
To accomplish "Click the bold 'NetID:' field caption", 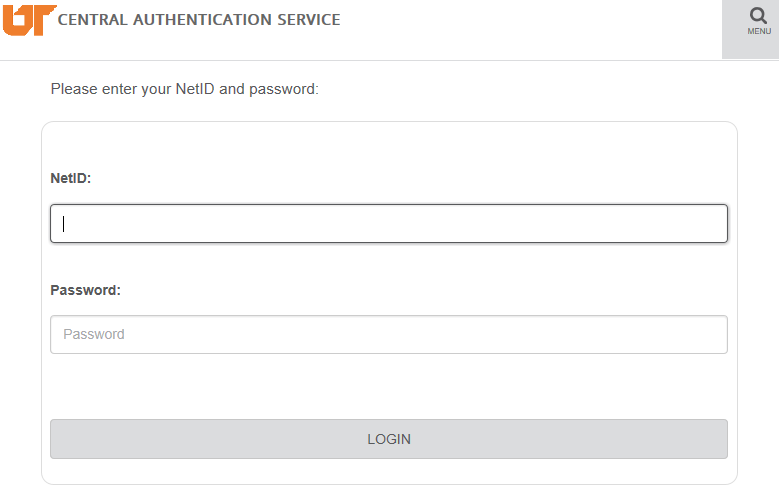I will [x=71, y=178].
